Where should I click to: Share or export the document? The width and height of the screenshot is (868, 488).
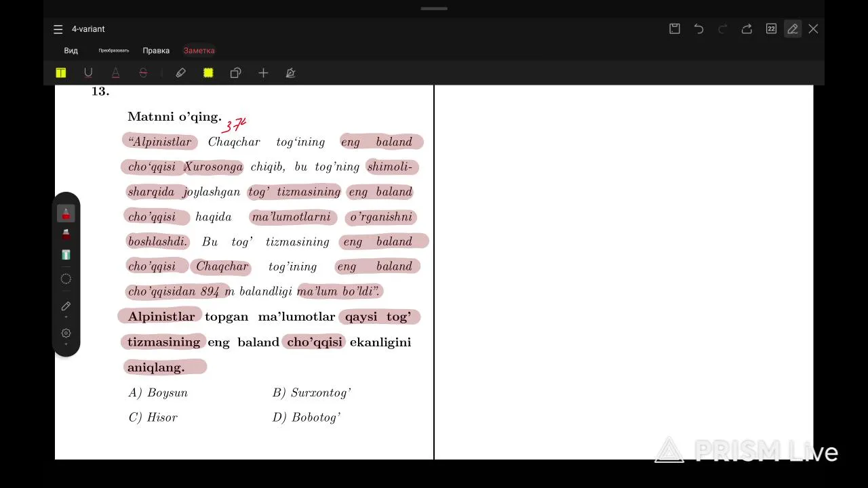click(x=747, y=28)
